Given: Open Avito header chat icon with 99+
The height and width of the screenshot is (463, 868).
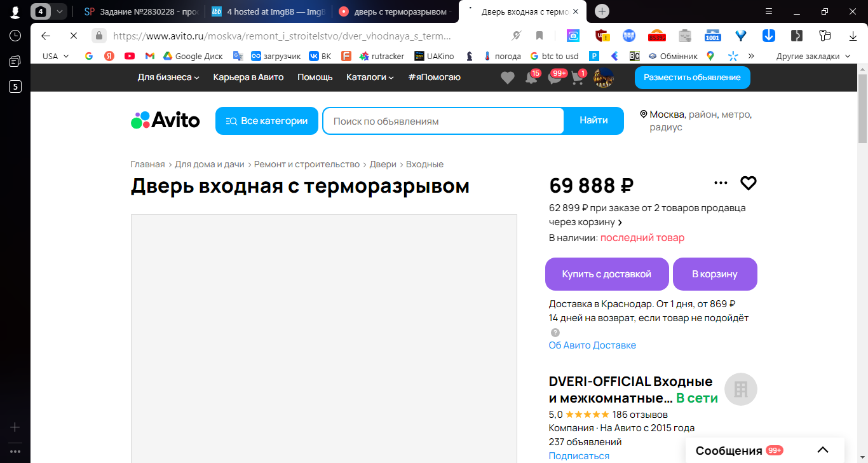Looking at the screenshot, I should (x=556, y=77).
